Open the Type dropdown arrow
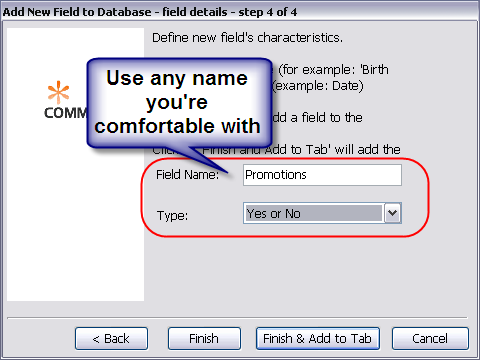 coord(393,213)
